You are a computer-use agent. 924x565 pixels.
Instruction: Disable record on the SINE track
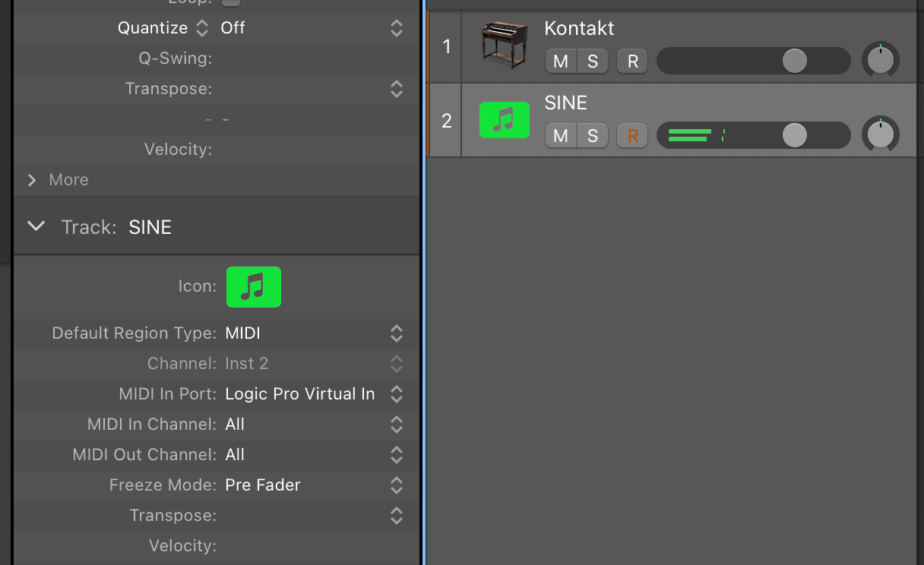click(x=632, y=136)
